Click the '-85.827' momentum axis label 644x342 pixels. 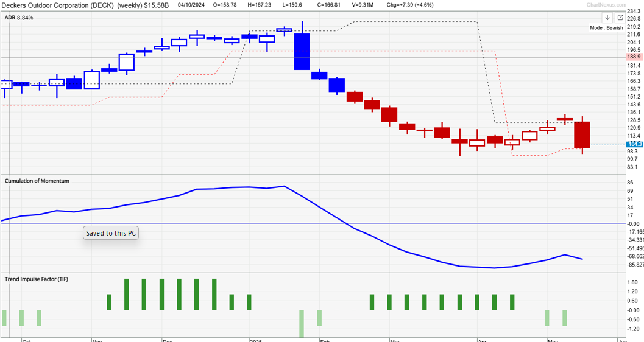tap(635, 265)
